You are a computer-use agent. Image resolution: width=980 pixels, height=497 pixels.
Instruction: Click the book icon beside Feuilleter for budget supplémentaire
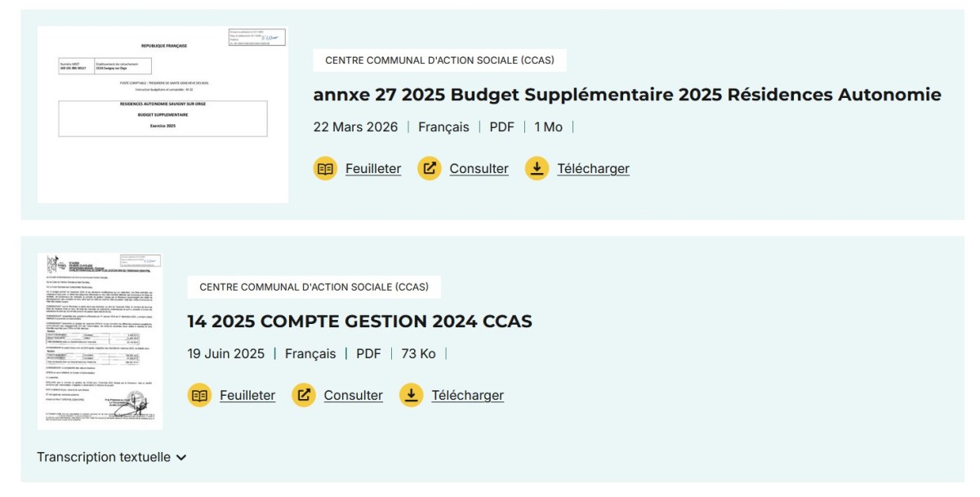(x=325, y=168)
